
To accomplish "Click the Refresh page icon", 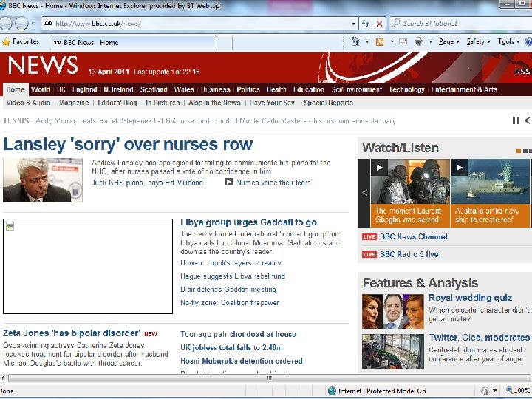I will tap(366, 24).
